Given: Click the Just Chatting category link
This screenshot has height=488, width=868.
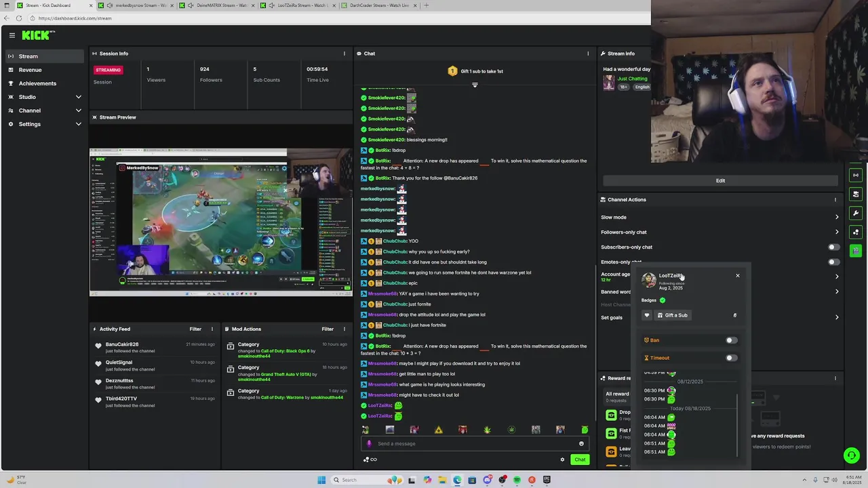Looking at the screenshot, I should point(632,79).
